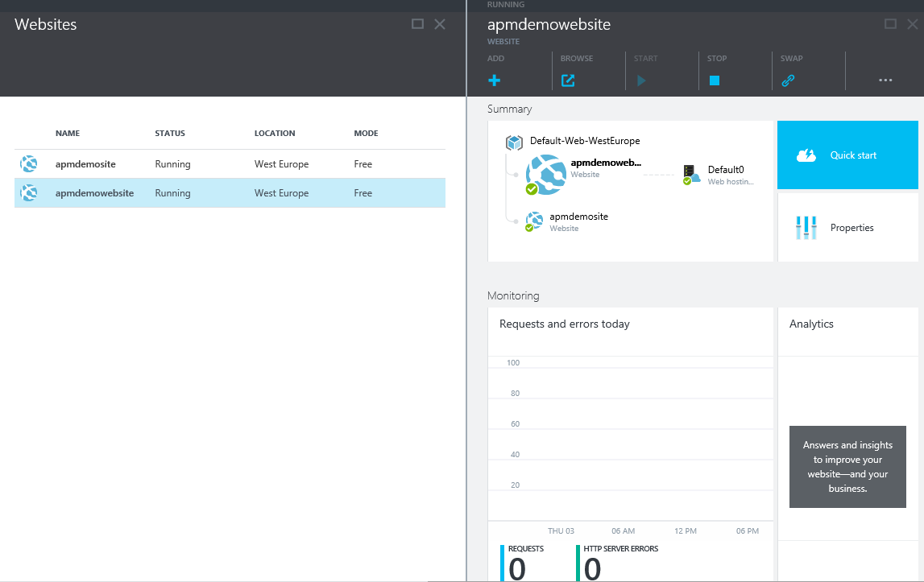Open the Browse icon for apmdemowebsite
The image size is (924, 582).
pyautogui.click(x=569, y=80)
